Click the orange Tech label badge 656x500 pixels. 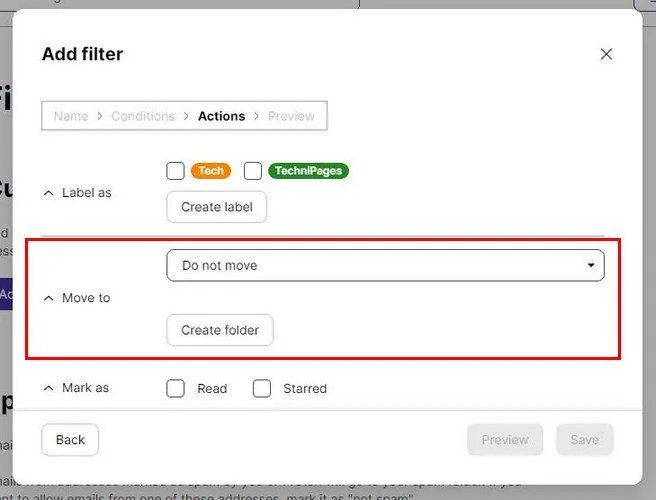[x=211, y=171]
